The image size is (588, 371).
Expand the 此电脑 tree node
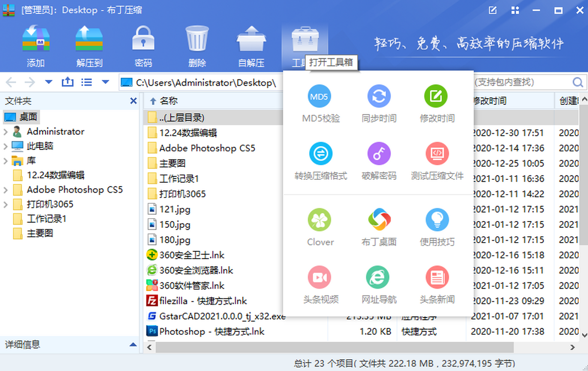pyautogui.click(x=6, y=146)
